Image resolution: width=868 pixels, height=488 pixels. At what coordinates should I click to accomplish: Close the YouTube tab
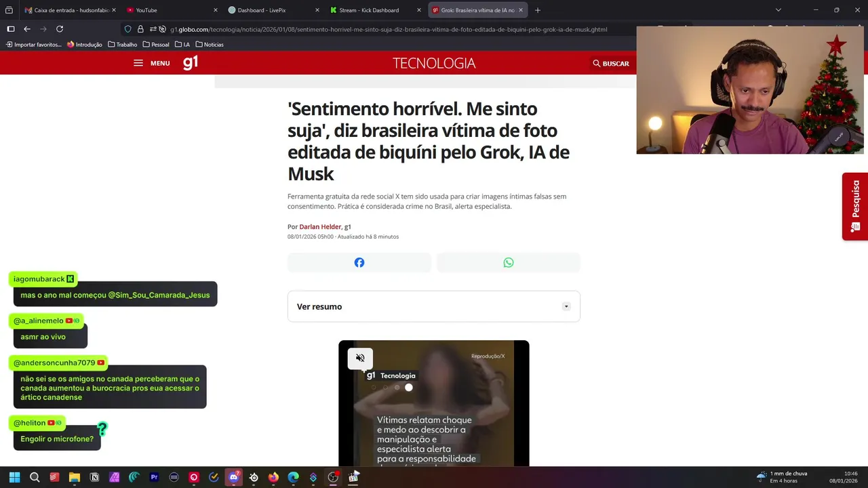[x=216, y=10]
